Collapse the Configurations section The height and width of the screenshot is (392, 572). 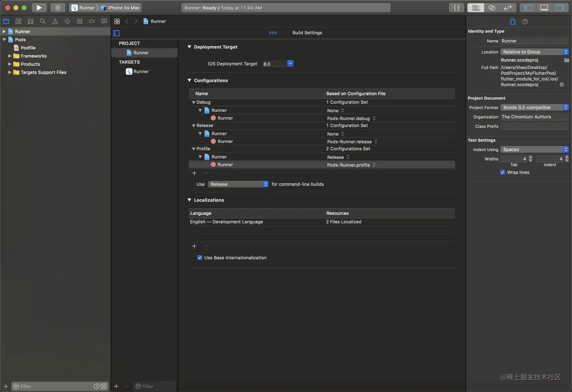[190, 80]
